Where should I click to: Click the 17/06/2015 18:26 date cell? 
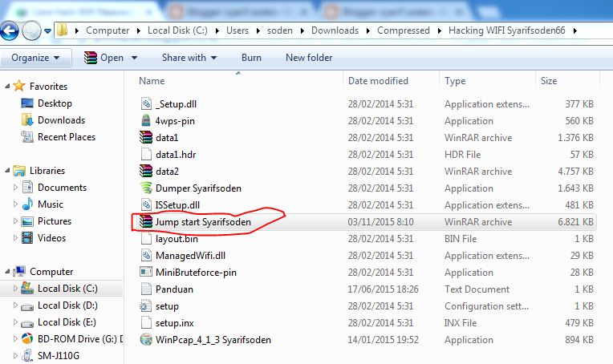(384, 289)
